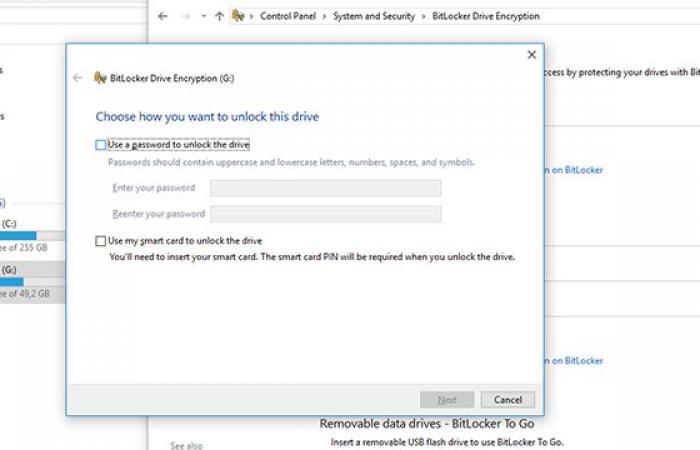Image resolution: width=700 pixels, height=450 pixels.
Task: Click the (C:) drive usage bar
Action: [18, 236]
